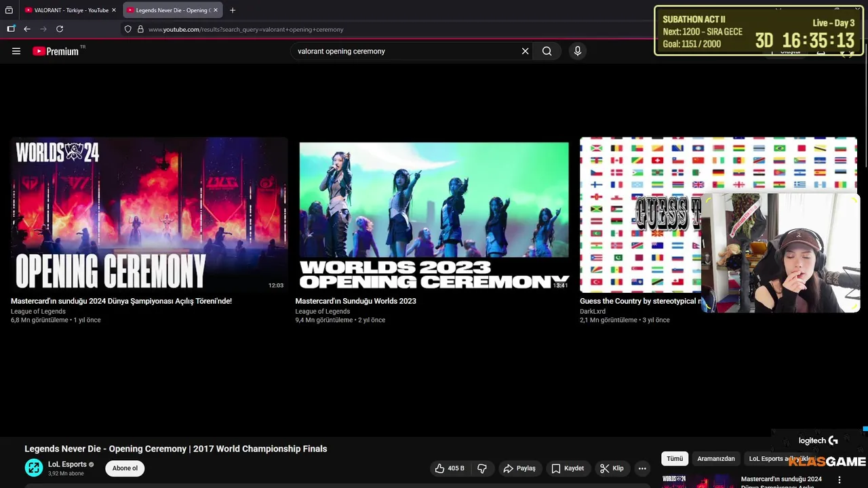
Task: Open the LoL Esports channel name link
Action: click(67, 464)
